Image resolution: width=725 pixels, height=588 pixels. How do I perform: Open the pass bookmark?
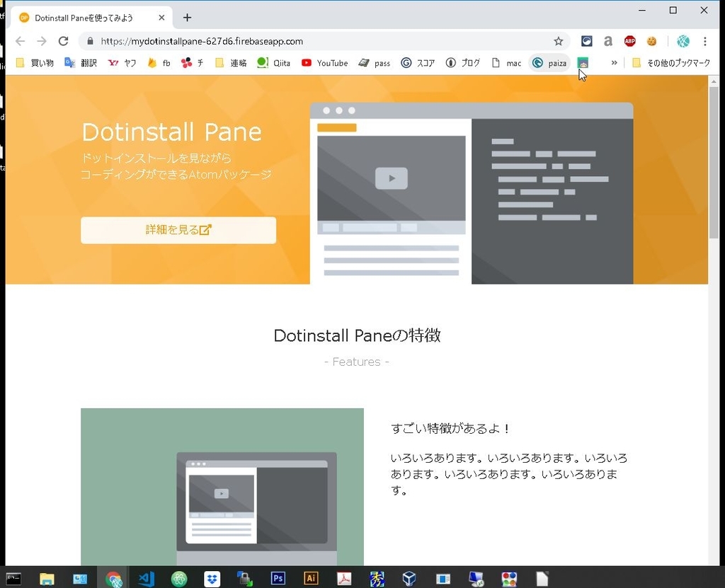coord(375,63)
